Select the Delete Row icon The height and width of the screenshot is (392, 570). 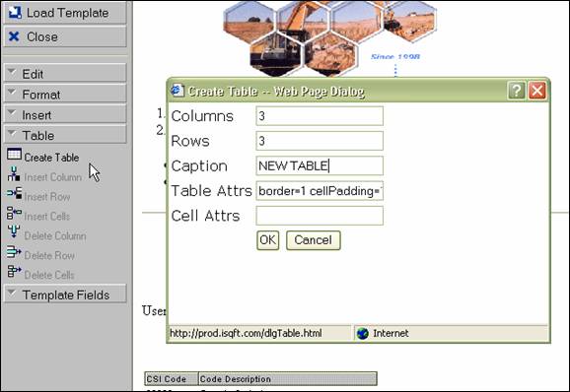point(14,251)
